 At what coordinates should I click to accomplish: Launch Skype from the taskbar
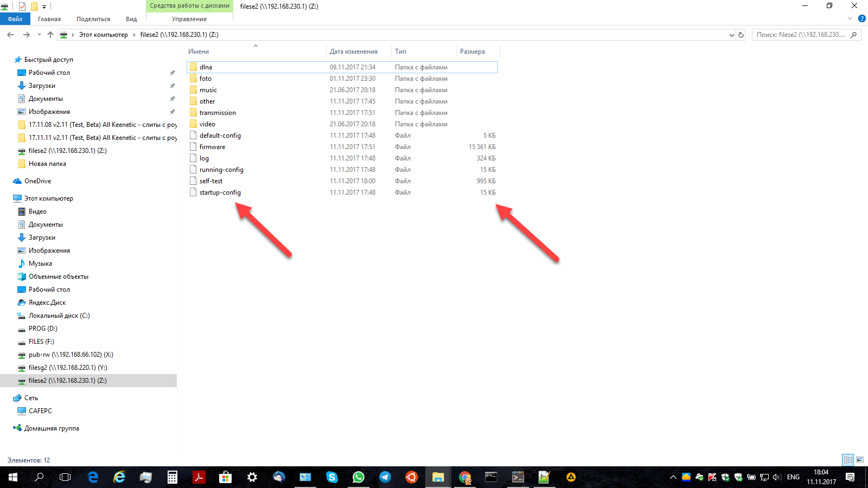[332, 477]
